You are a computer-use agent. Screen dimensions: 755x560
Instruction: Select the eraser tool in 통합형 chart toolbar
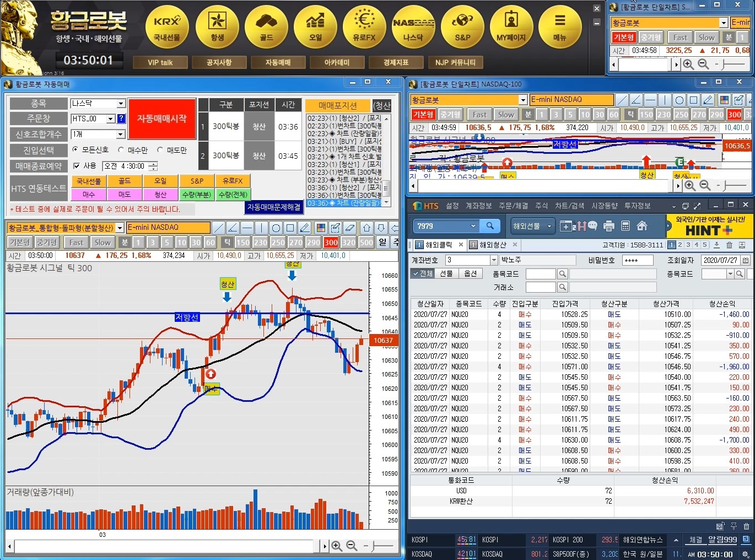pyautogui.click(x=350, y=228)
